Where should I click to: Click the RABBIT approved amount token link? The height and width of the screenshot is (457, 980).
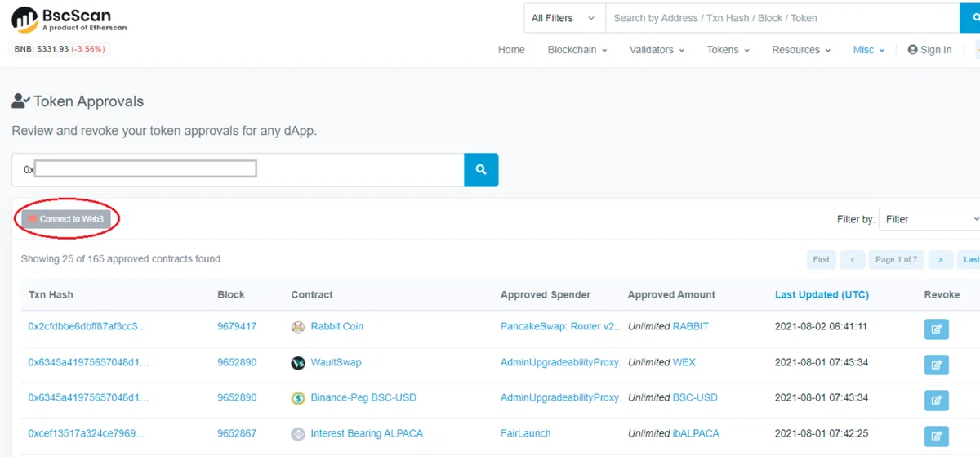(691, 326)
